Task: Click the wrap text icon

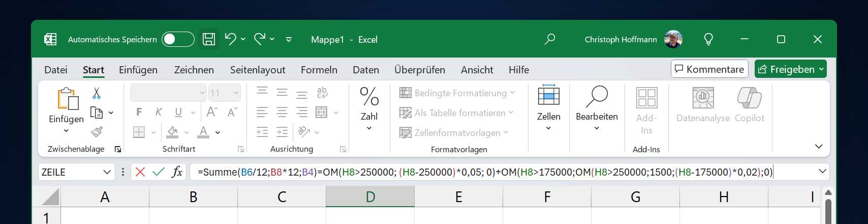Action: tap(322, 93)
